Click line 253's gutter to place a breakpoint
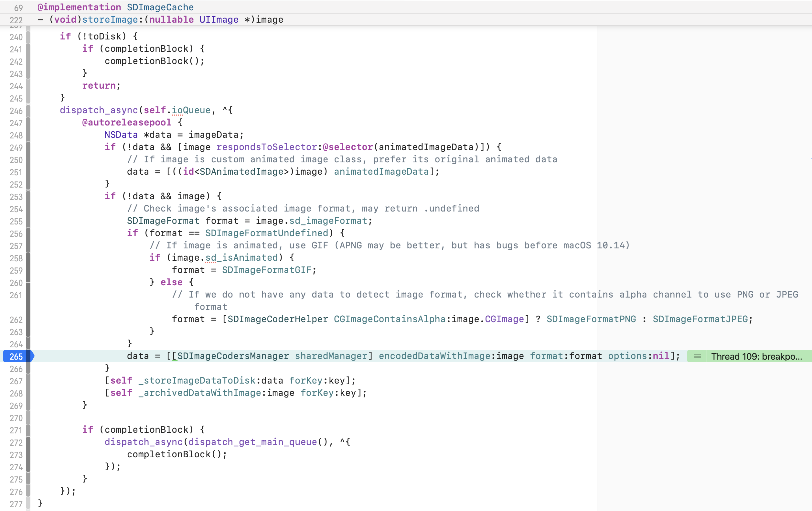 [16, 197]
